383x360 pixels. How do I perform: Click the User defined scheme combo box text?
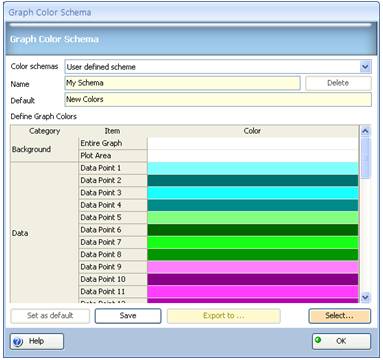pos(101,67)
